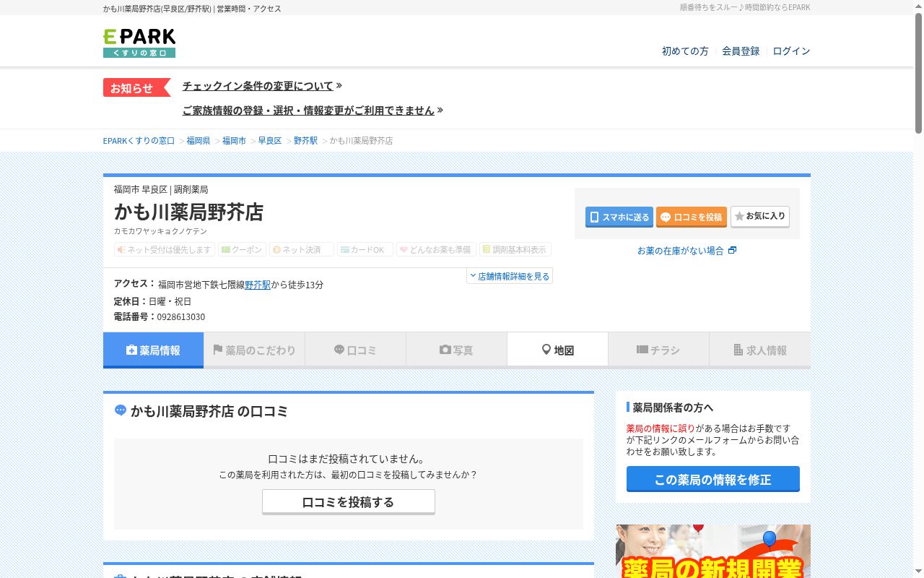Open the 地図 tab

[x=557, y=350]
